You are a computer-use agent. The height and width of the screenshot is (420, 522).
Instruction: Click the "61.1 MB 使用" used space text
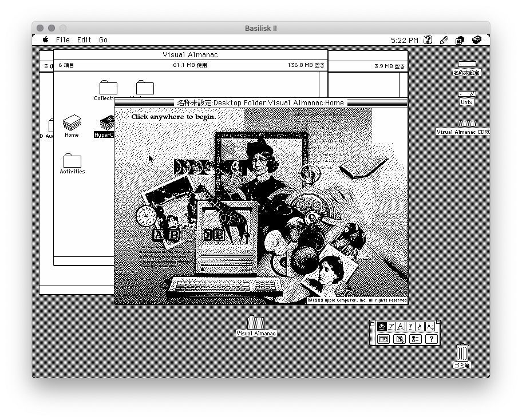pos(190,65)
